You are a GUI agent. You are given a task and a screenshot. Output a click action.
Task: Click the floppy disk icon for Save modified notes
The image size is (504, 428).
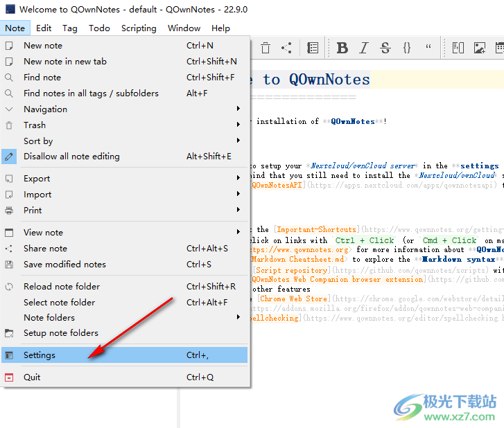pos(9,265)
